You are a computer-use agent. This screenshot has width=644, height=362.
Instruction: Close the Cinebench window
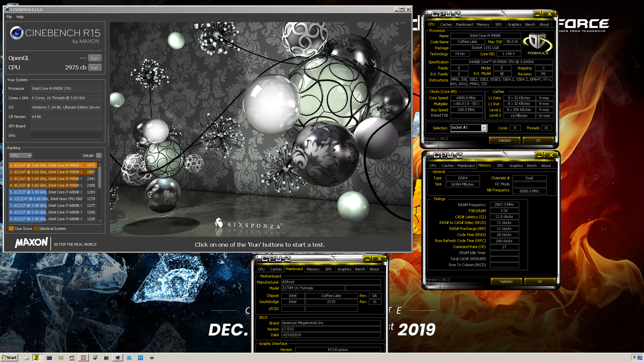408,10
